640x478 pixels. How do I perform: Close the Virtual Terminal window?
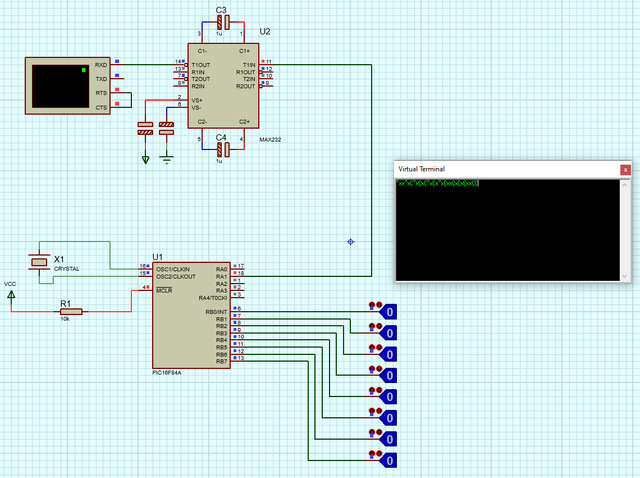click(x=625, y=169)
